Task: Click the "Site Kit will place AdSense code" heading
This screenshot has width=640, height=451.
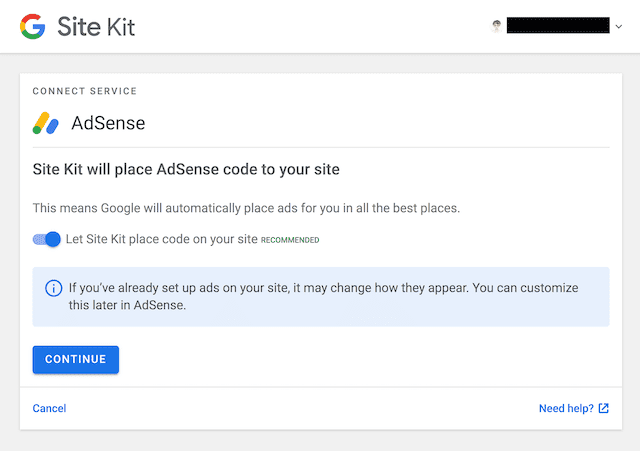Action: [x=186, y=169]
